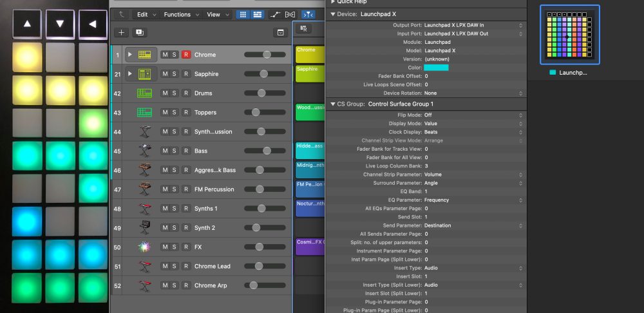This screenshot has width=644, height=313.
Task: Click the Aggressive Bass track synth icon
Action: pos(144,169)
